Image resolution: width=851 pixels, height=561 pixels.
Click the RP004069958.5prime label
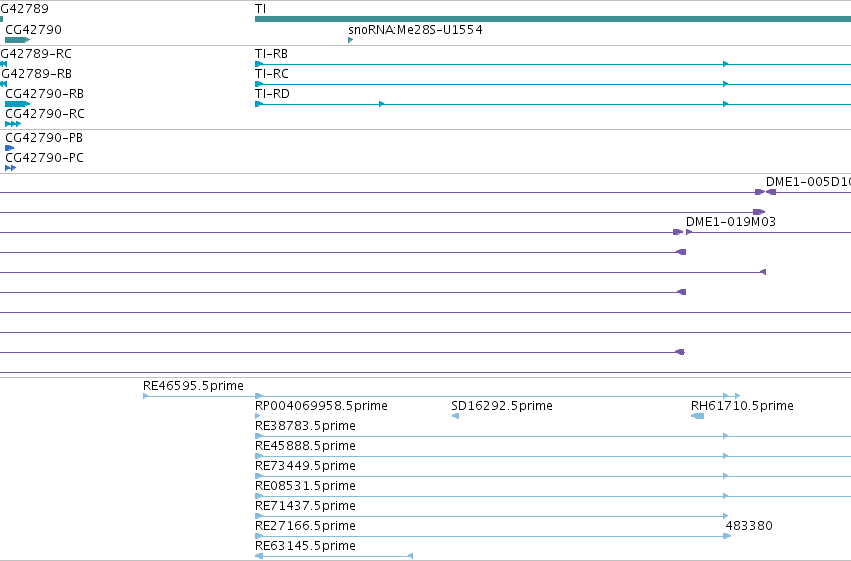321,406
